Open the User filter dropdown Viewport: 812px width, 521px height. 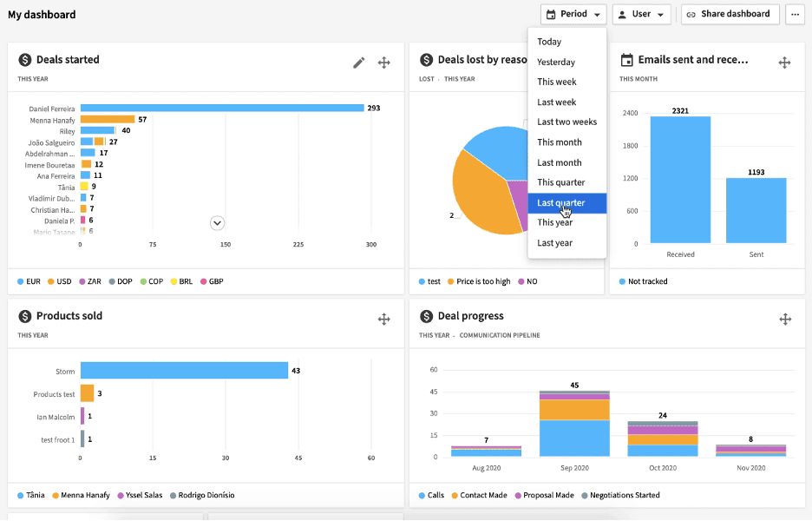click(x=641, y=14)
